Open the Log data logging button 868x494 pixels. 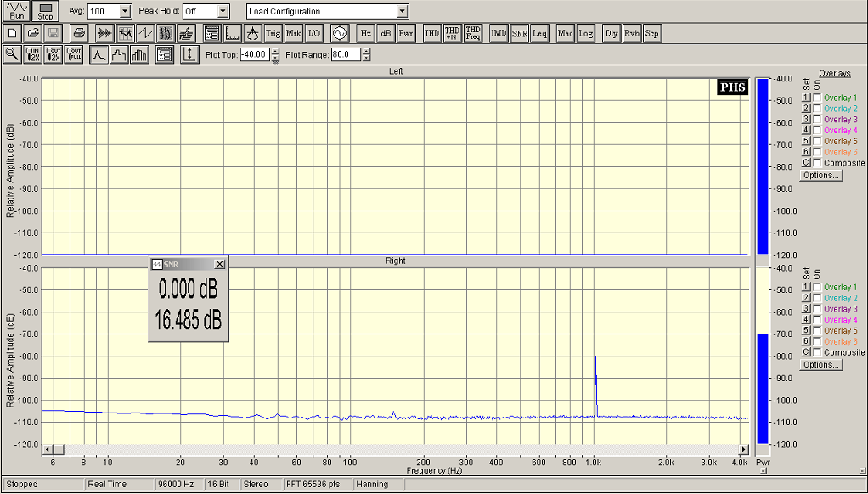point(586,33)
